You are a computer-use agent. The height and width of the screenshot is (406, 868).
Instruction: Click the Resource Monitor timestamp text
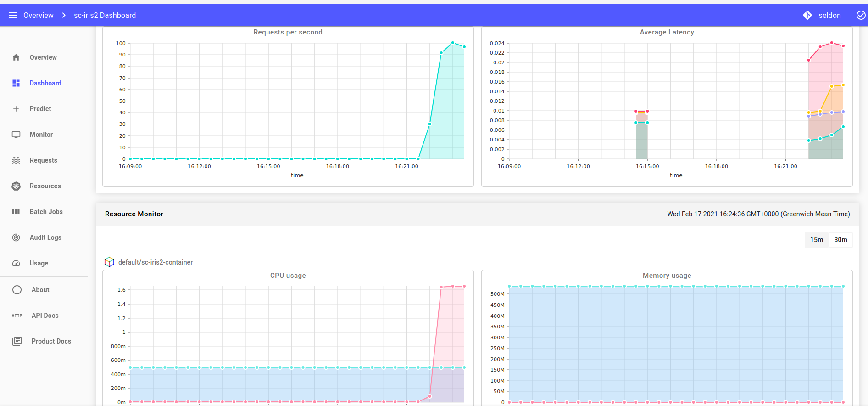[758, 214]
